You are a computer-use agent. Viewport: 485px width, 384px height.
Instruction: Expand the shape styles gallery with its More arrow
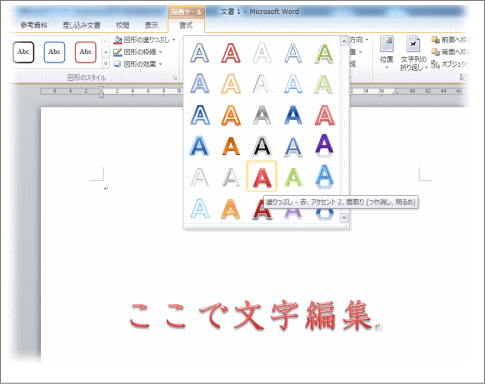point(106,63)
